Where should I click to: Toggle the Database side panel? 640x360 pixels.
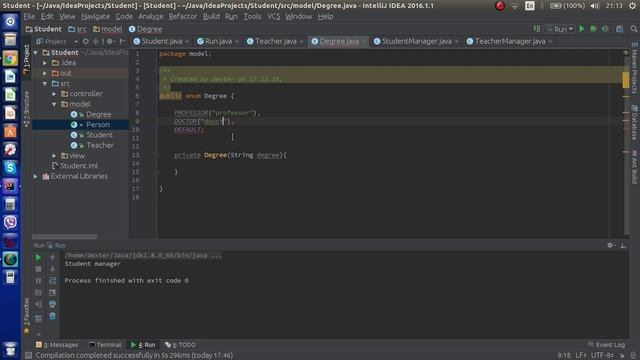[x=635, y=122]
